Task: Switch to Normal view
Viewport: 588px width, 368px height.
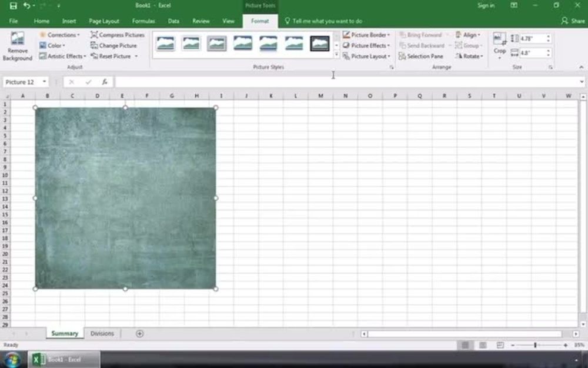Action: [x=465, y=345]
